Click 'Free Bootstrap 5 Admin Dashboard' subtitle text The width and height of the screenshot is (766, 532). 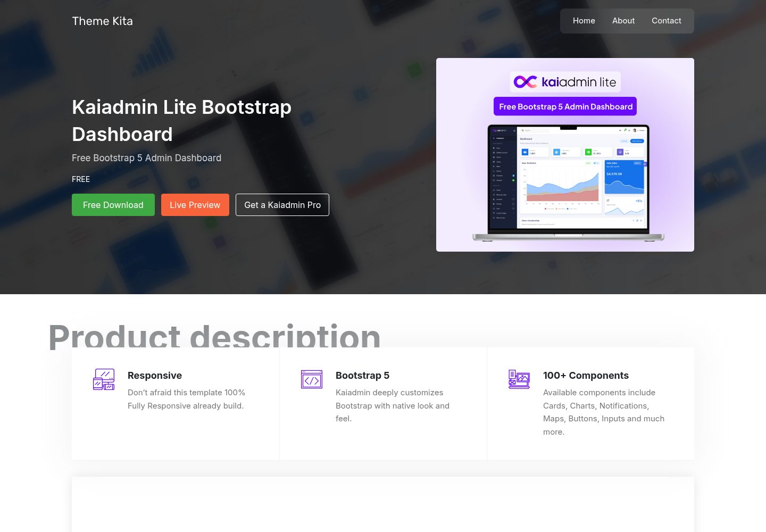click(x=146, y=158)
